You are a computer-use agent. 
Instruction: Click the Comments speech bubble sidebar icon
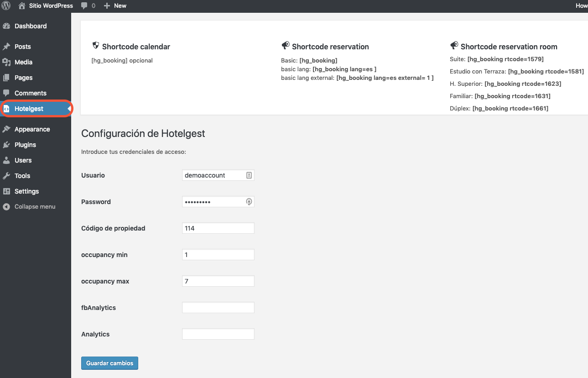pos(6,93)
